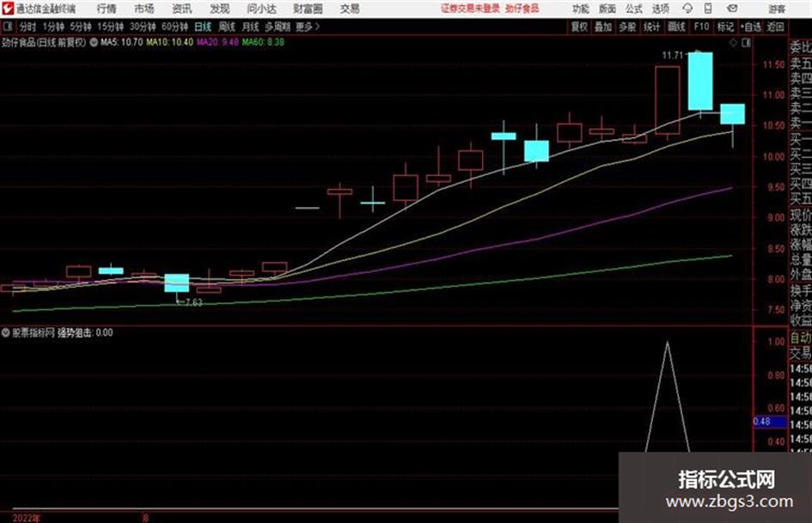Open the 问小达 menu
Viewport: 812px width, 523px height.
[x=261, y=9]
